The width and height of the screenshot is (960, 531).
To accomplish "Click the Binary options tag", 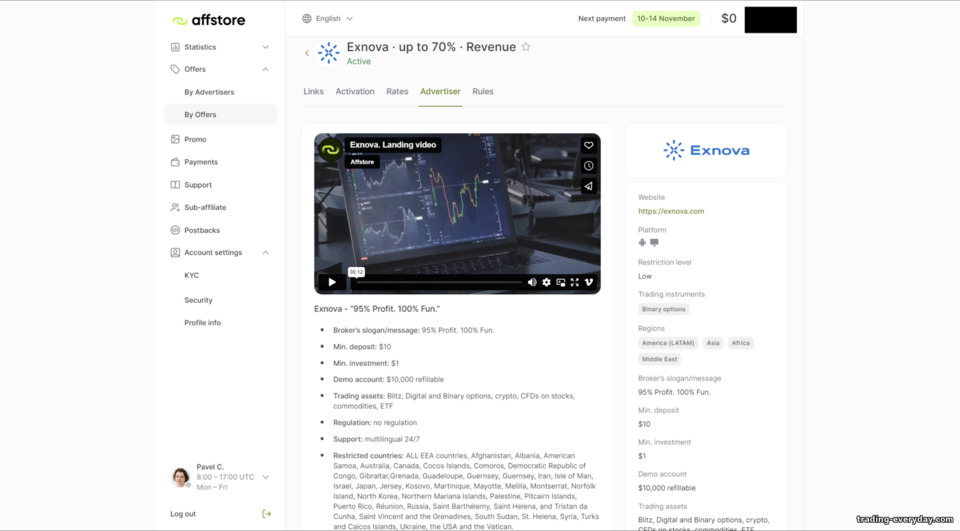I will pyautogui.click(x=664, y=309).
